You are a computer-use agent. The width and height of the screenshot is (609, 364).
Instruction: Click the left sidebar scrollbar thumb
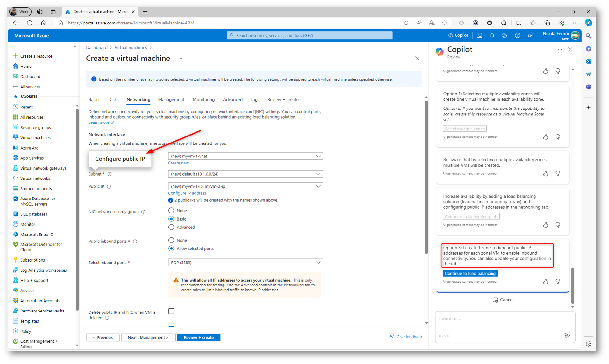point(77,209)
